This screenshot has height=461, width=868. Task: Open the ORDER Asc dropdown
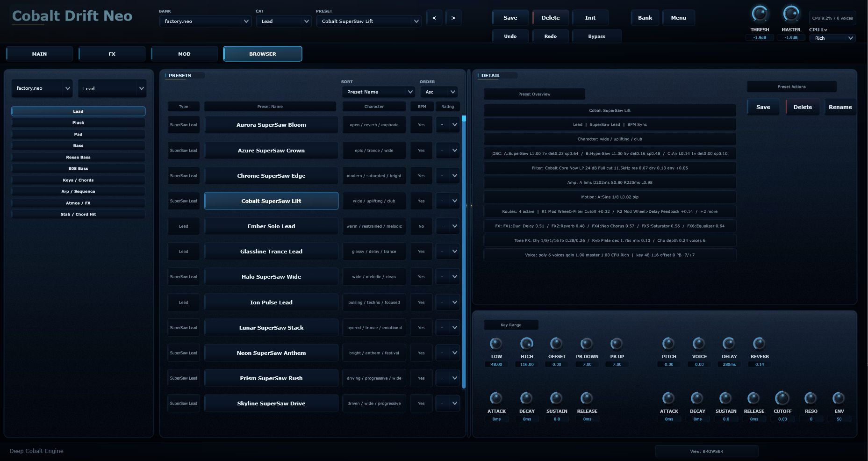click(x=438, y=92)
